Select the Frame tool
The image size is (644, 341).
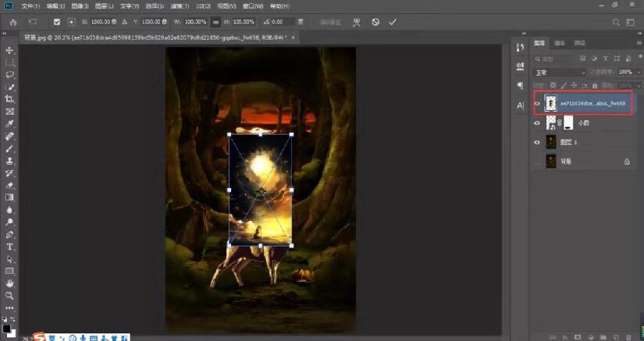click(x=9, y=112)
